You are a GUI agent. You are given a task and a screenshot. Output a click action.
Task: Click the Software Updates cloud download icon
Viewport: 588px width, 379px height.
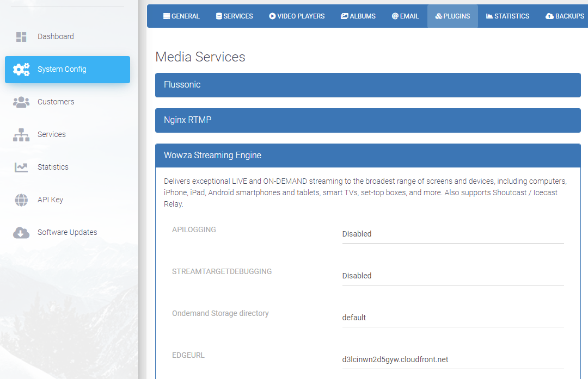click(x=21, y=233)
